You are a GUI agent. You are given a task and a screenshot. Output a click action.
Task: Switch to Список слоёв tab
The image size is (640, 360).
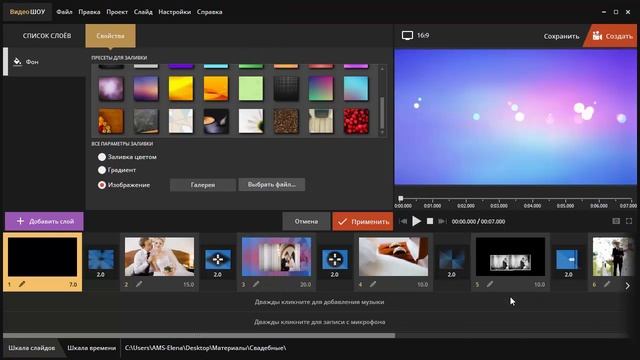47,36
